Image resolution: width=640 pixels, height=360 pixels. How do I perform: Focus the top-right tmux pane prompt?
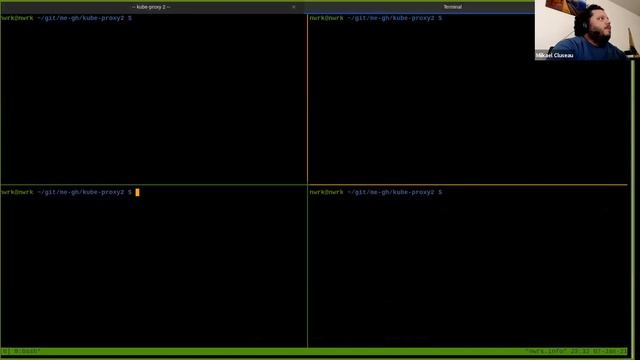tap(376, 18)
